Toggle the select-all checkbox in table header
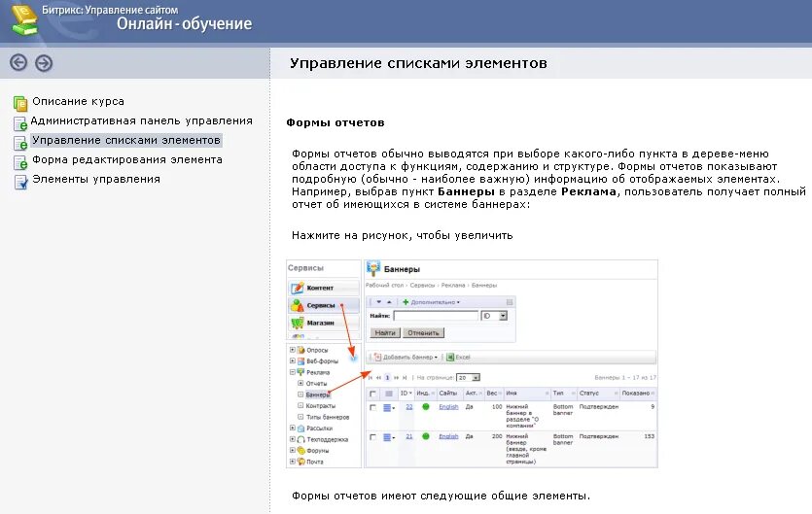Image resolution: width=812 pixels, height=514 pixels. tap(372, 394)
